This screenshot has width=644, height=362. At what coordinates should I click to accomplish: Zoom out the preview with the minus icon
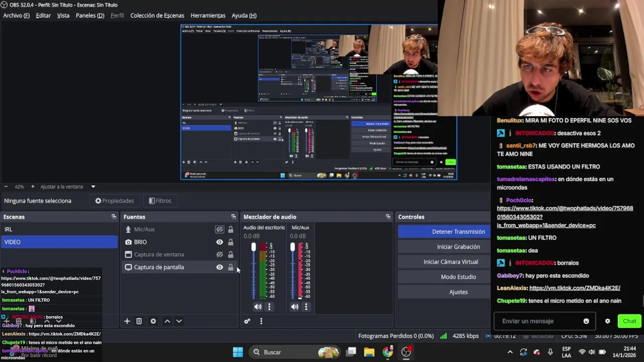6,187
